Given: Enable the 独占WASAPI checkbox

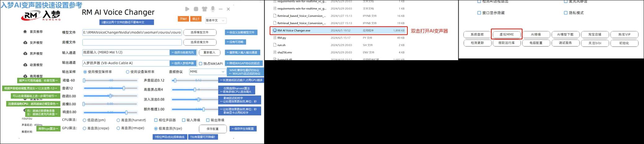Looking at the screenshot, I should (201, 63).
